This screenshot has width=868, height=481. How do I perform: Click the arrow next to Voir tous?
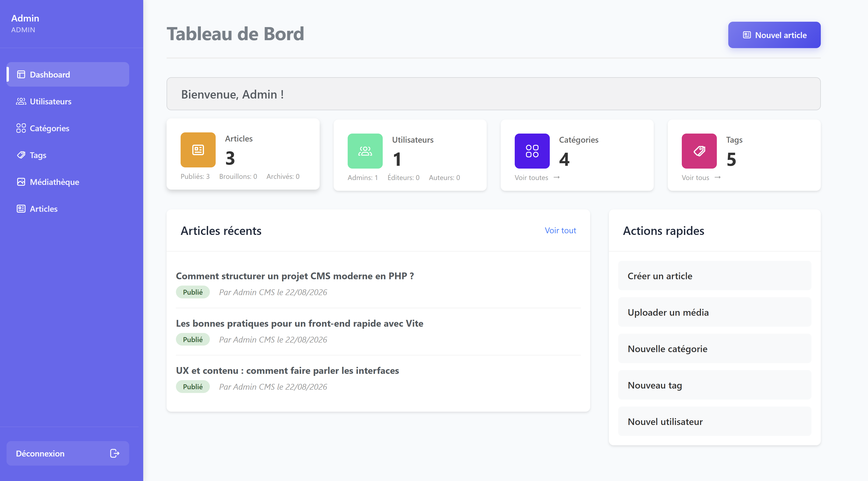click(718, 177)
